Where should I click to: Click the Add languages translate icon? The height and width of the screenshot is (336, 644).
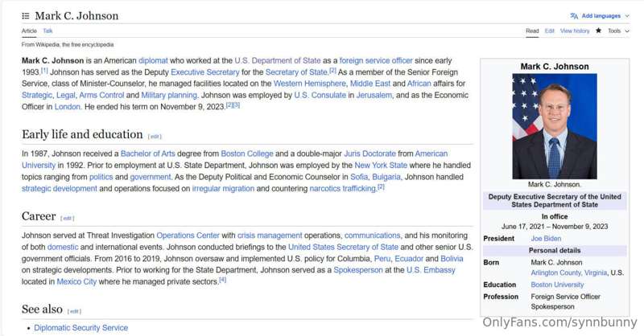(574, 16)
